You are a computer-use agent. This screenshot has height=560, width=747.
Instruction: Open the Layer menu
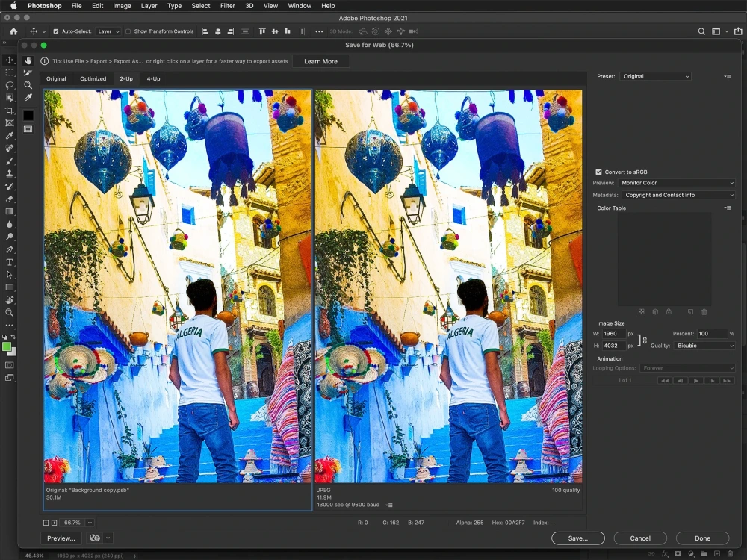[149, 6]
